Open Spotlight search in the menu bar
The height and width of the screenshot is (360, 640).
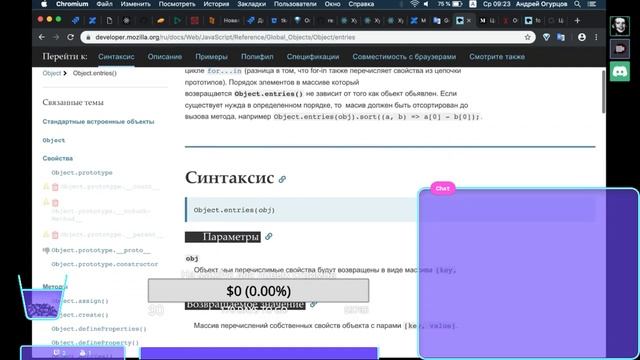pyautogui.click(x=577, y=4)
